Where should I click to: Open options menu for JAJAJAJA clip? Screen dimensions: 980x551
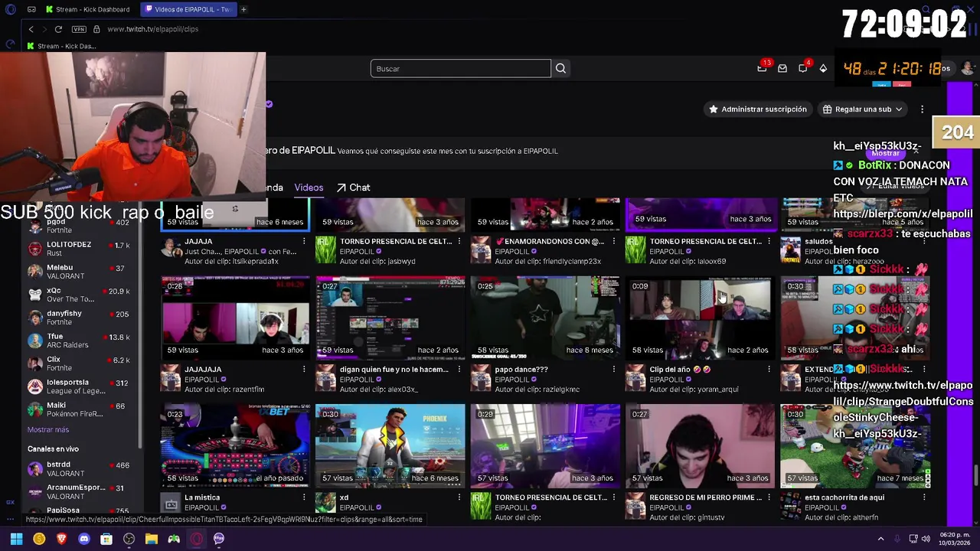[304, 370]
